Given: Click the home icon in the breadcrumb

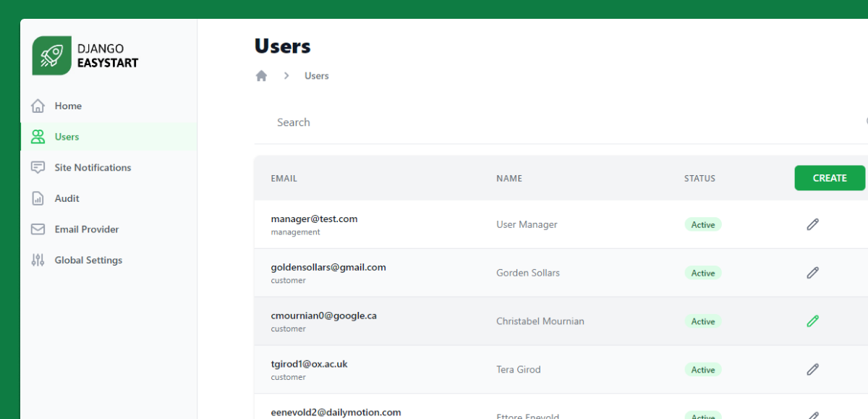Looking at the screenshot, I should coord(261,75).
